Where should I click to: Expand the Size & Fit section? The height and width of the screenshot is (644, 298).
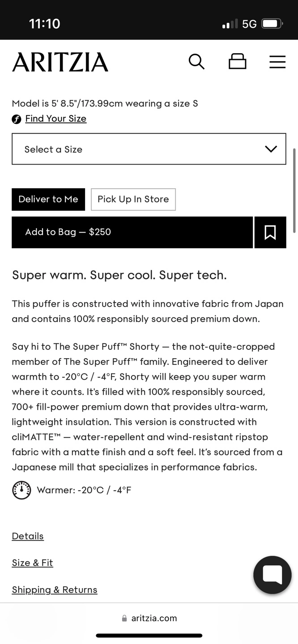[32, 563]
